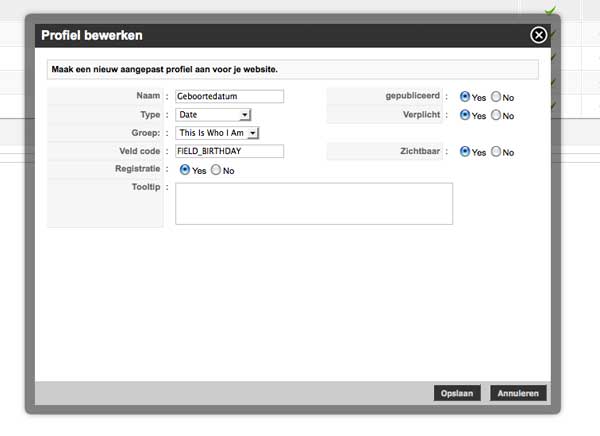The width and height of the screenshot is (600, 436).
Task: Select No for gepubliceerd
Action: pos(496,96)
